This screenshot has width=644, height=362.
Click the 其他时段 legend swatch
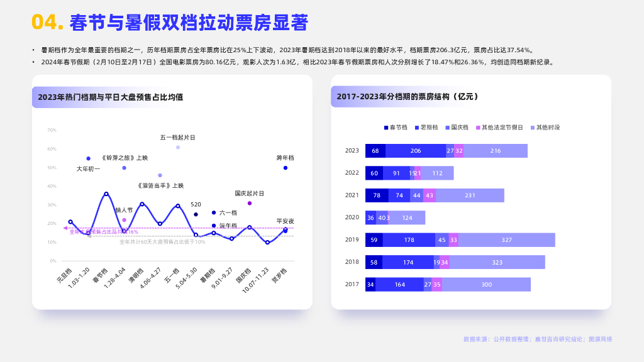(x=533, y=128)
